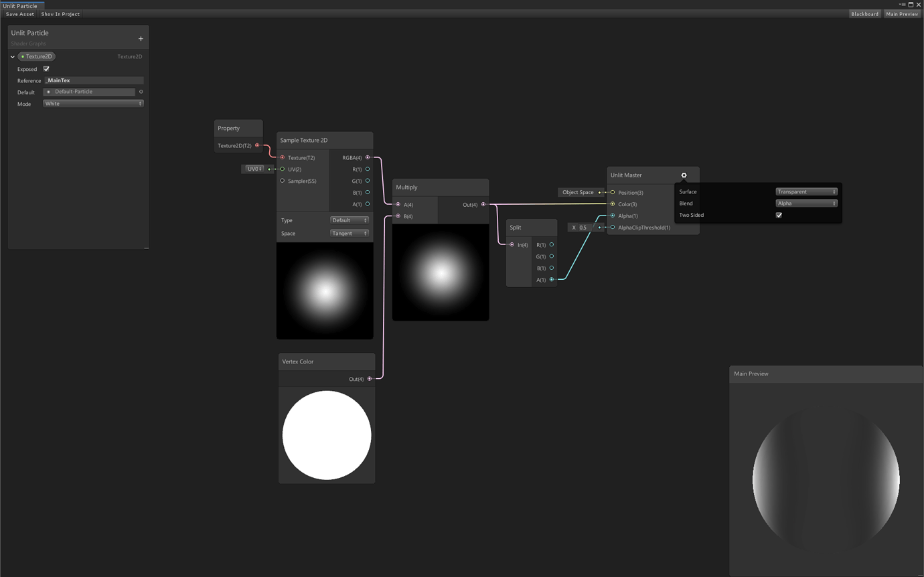Toggle the Blackboard panel button
Screen dimensions: 924x577
tap(864, 13)
